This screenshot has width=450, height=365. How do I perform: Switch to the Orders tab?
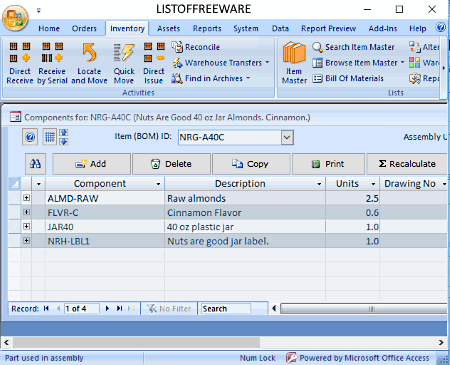(x=84, y=29)
